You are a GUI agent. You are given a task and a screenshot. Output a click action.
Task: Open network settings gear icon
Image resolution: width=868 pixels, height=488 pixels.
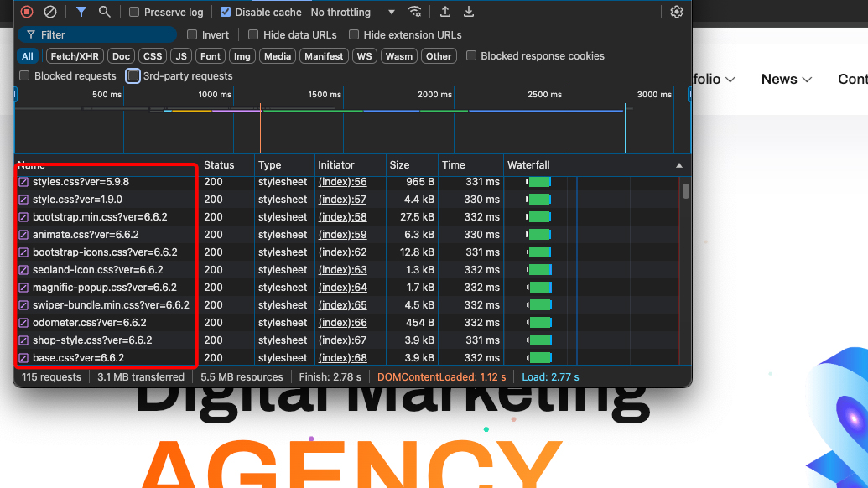(677, 12)
